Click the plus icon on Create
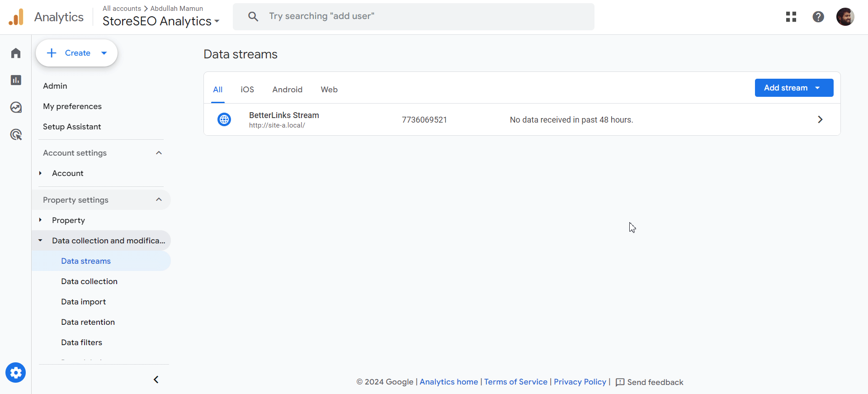868x394 pixels. pos(52,53)
